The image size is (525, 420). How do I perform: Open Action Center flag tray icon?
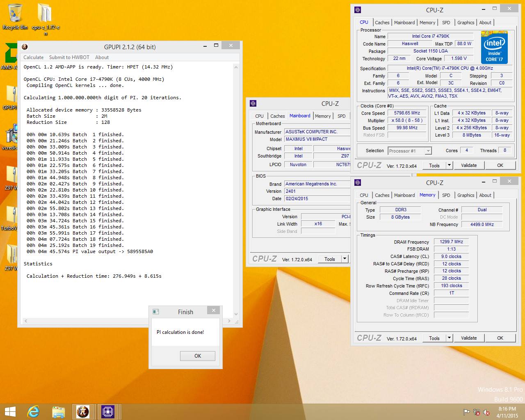point(466,412)
